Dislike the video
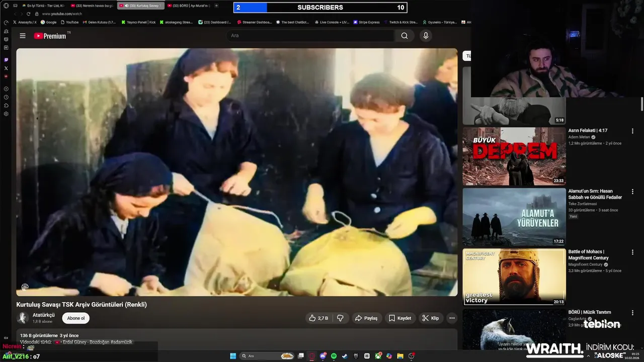Screen dimensions: 644x362 [340, 318]
